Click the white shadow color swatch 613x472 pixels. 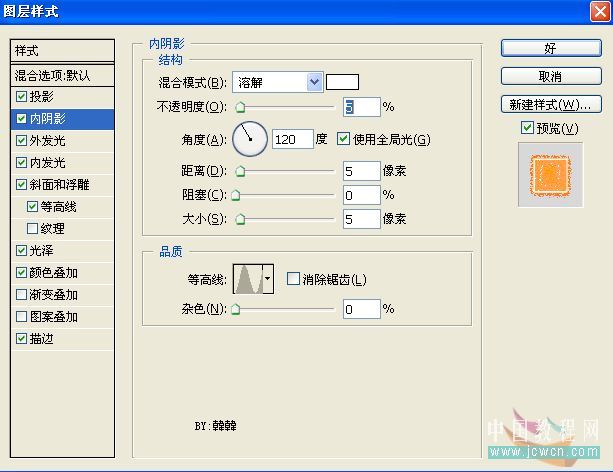(342, 82)
